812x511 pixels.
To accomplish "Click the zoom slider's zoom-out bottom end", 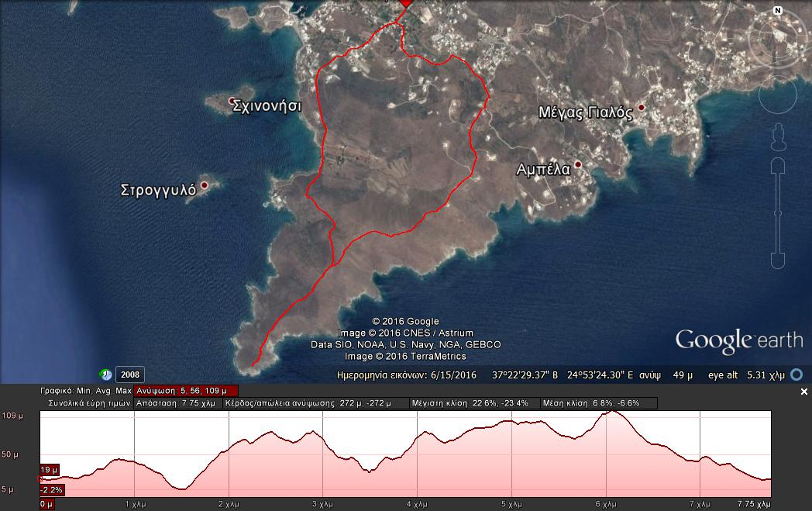I will click(x=778, y=261).
